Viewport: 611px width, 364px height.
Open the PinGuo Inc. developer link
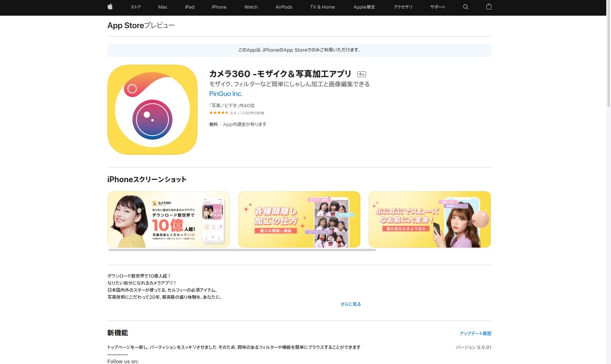click(226, 94)
